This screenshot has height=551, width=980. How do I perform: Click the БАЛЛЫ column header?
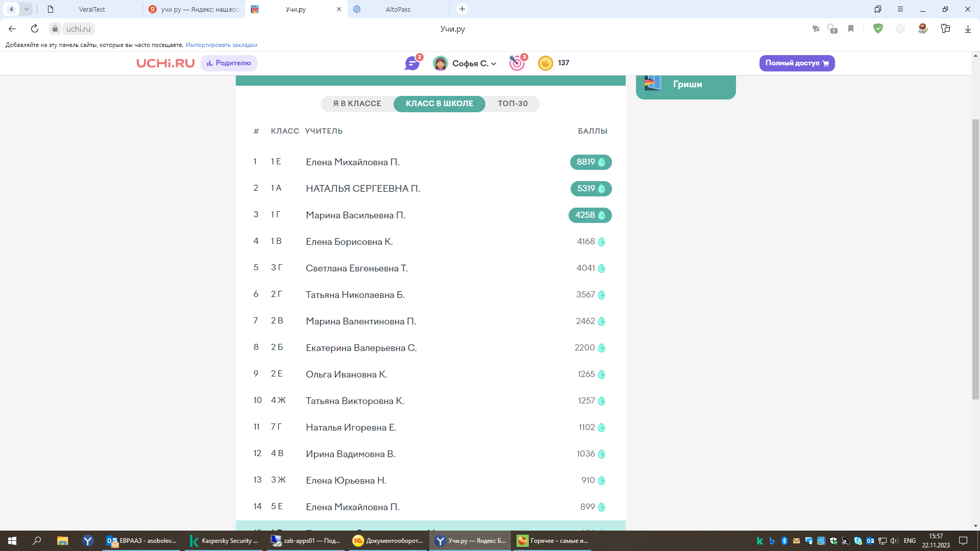click(593, 131)
